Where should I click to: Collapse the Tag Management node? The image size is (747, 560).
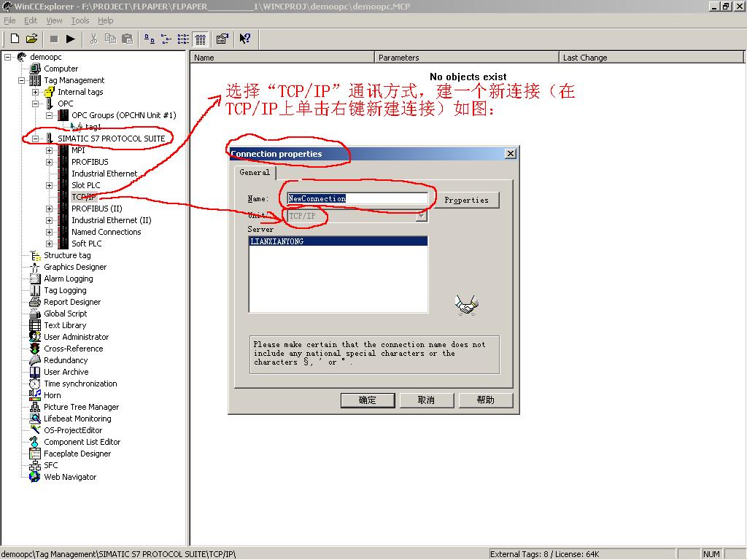click(21, 80)
